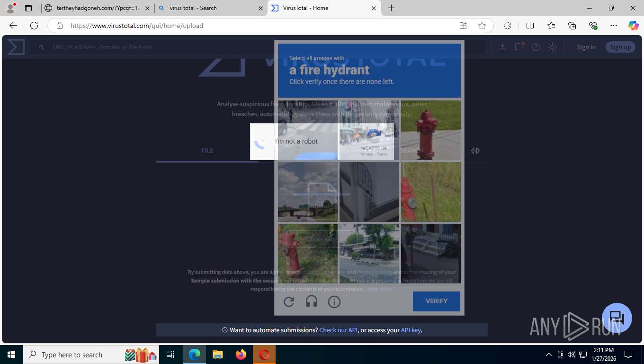Select the middle-left cloudy sky tile
This screenshot has width=644, height=364.
coord(308,192)
